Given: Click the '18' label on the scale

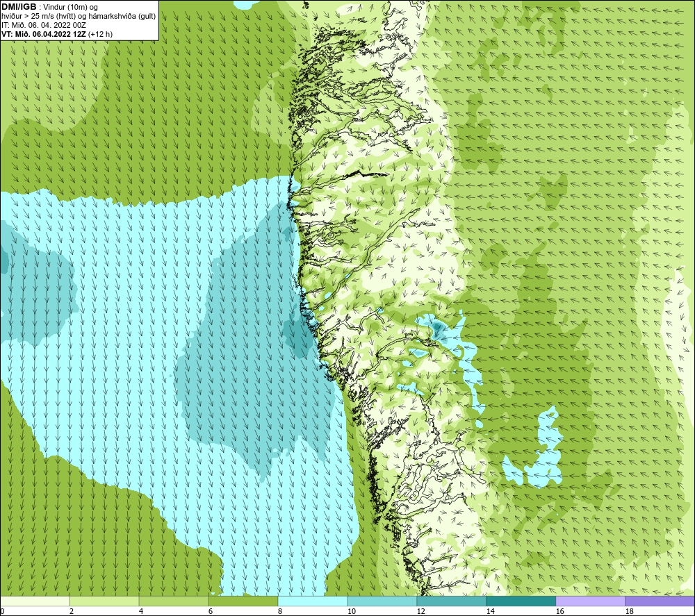Looking at the screenshot, I should (x=629, y=612).
